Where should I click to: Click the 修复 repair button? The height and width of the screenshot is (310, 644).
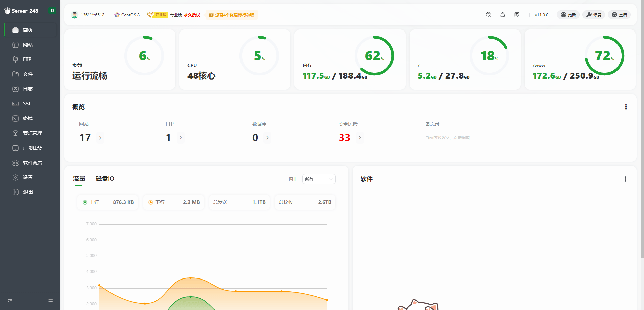593,15
